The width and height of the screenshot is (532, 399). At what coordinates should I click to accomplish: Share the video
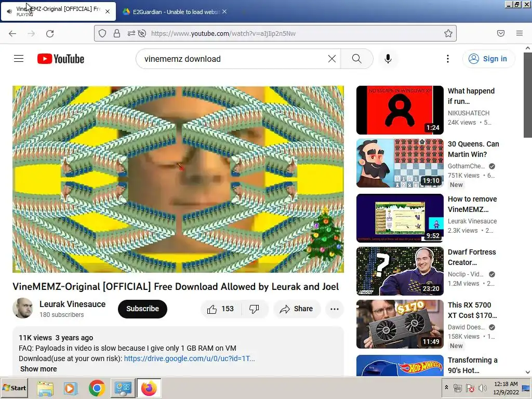pyautogui.click(x=296, y=309)
